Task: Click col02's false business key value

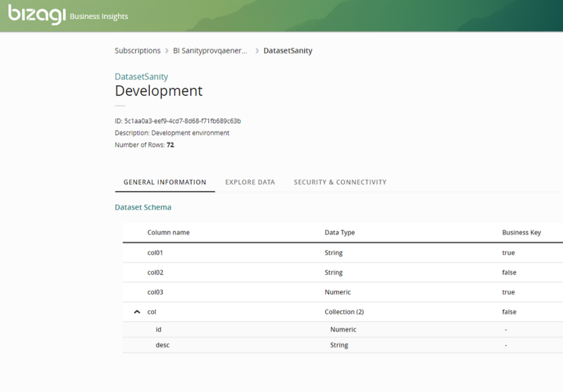Action: (509, 272)
